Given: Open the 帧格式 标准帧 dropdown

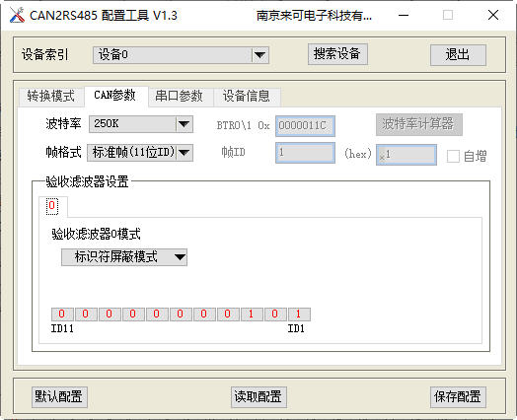Looking at the screenshot, I should click(140, 153).
